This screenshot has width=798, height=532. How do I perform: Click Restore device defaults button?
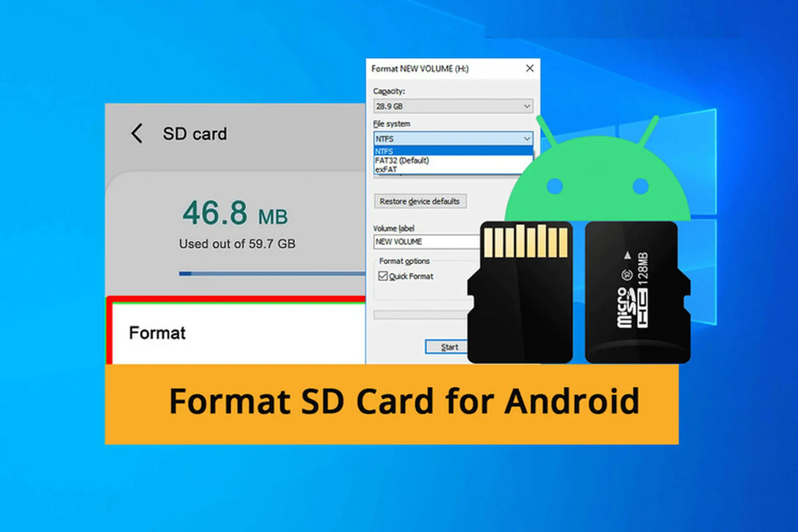[x=420, y=201]
